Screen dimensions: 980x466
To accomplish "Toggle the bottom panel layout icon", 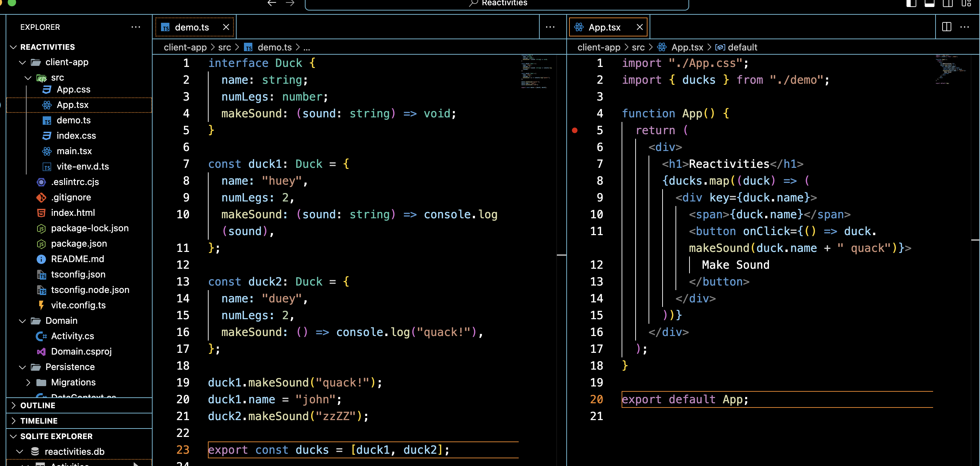I will click(929, 3).
